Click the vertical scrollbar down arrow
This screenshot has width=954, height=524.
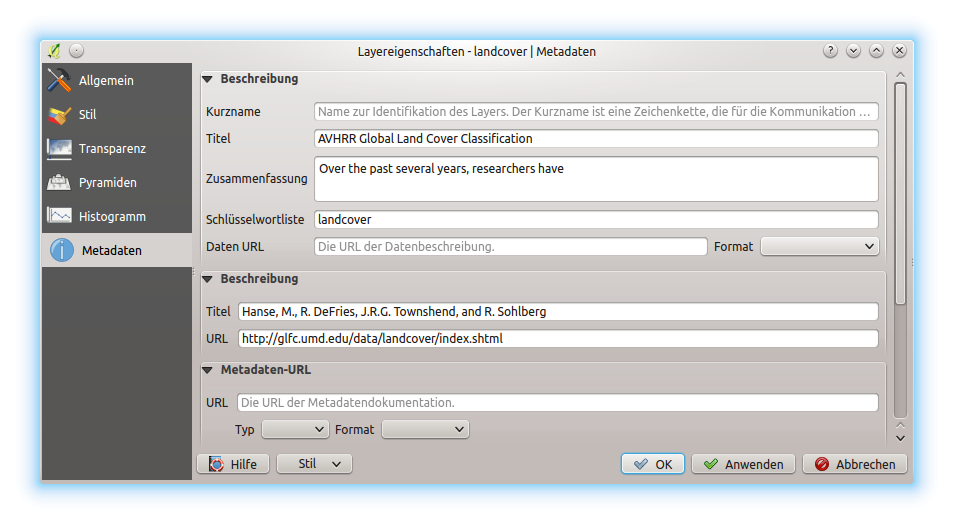pyautogui.click(x=900, y=437)
